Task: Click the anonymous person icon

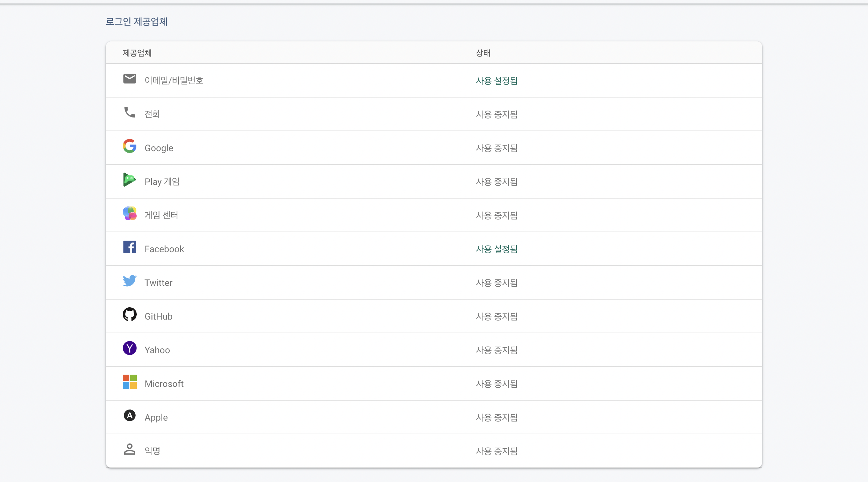Action: [129, 449]
